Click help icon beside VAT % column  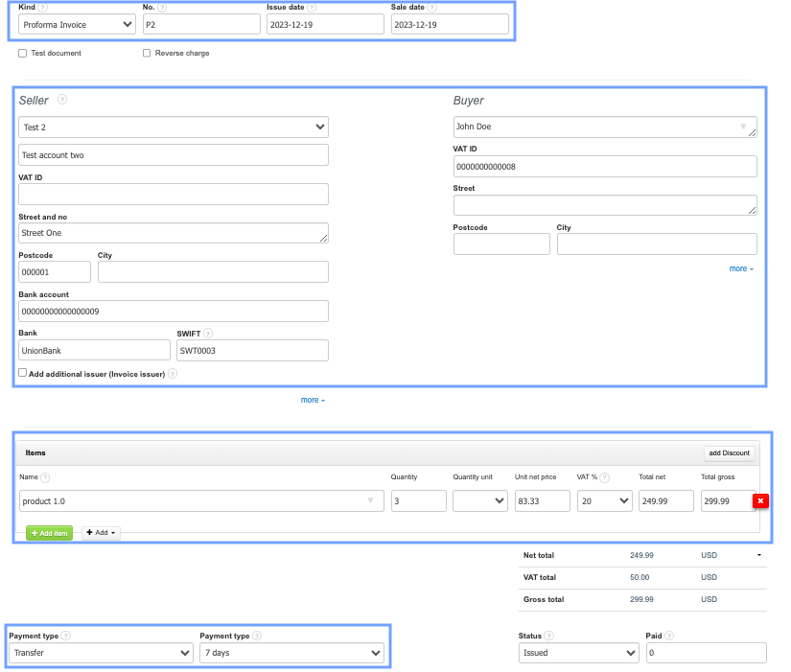point(605,477)
